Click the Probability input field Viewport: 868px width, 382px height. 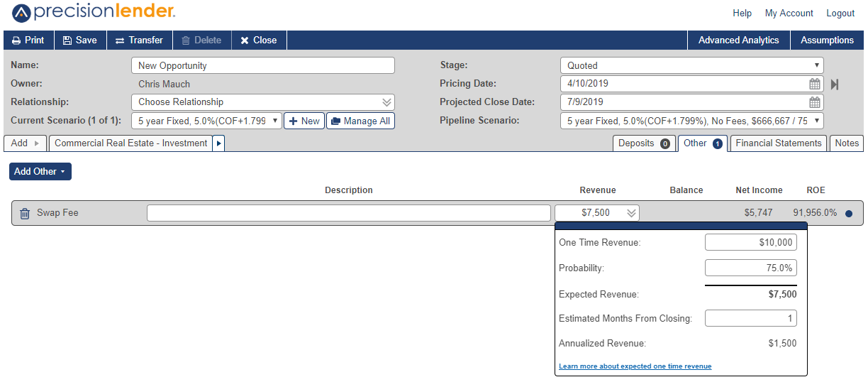(751, 268)
